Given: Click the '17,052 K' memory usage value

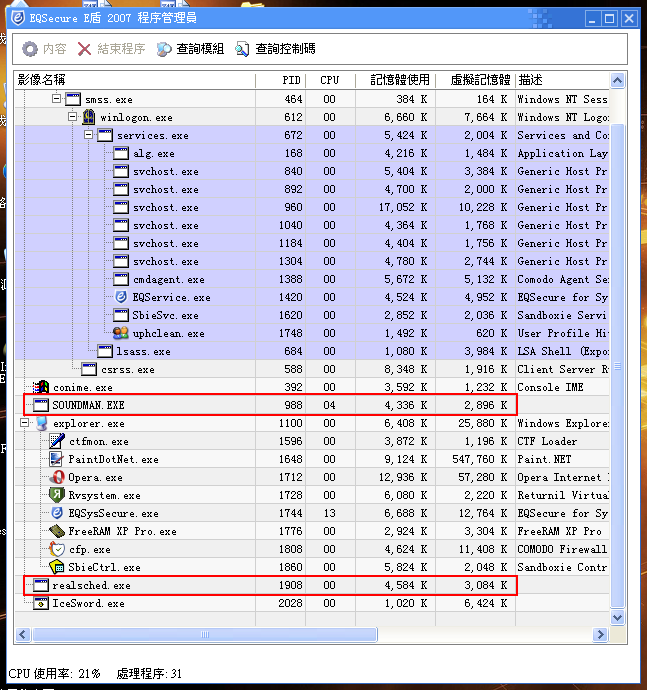Looking at the screenshot, I should coord(403,207).
